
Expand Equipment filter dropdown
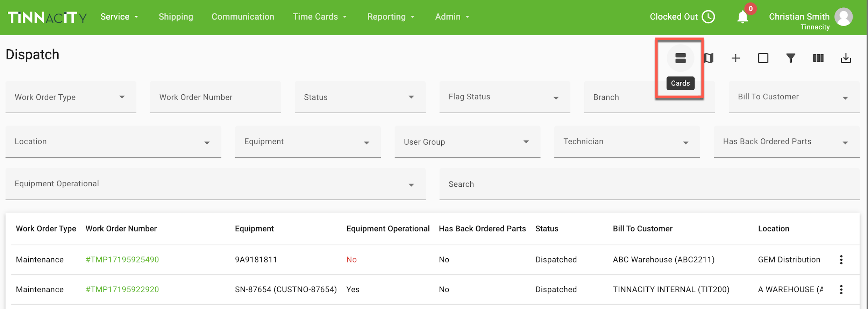[308, 142]
